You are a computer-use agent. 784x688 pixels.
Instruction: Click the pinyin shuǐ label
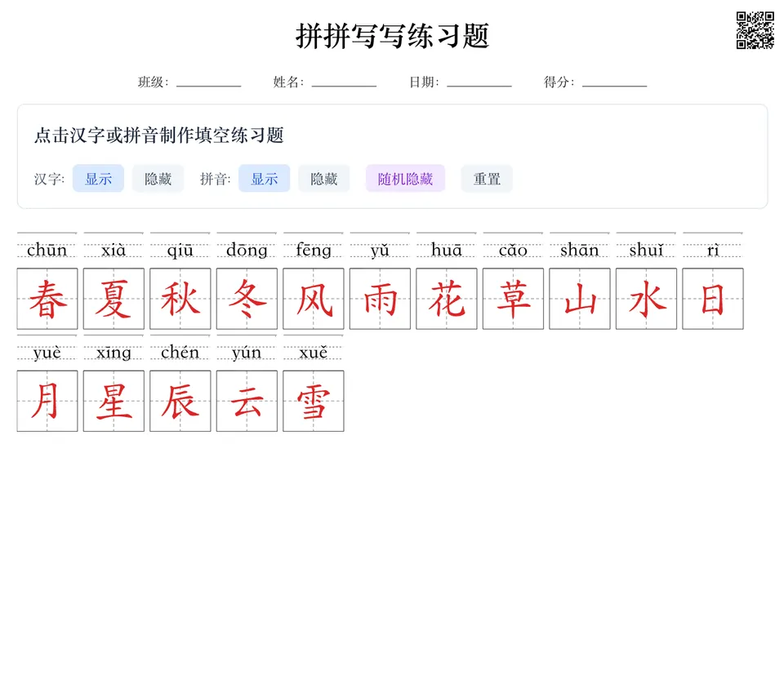click(x=646, y=249)
